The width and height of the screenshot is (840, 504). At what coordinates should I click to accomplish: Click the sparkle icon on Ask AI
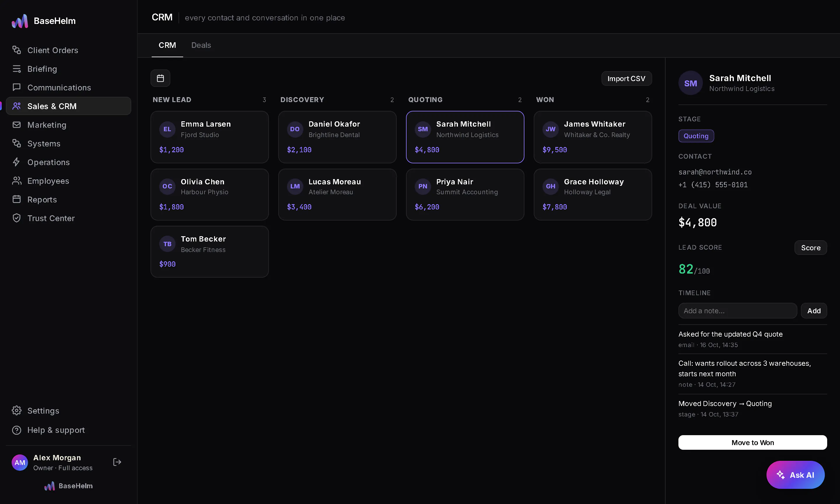tap(780, 475)
